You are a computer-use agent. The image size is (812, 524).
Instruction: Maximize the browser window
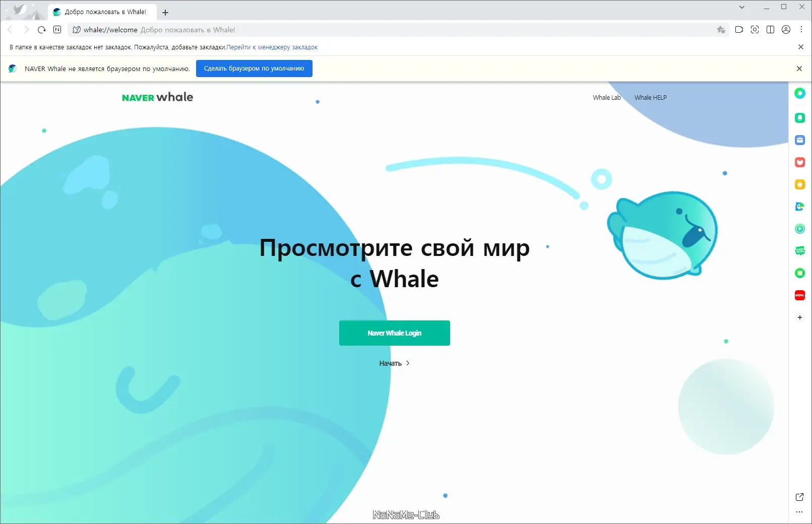click(x=784, y=7)
